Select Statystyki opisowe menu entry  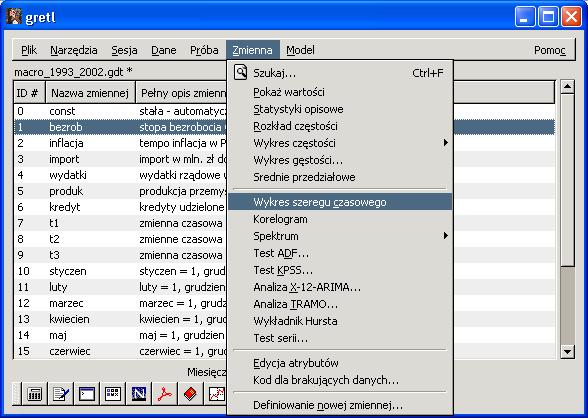pyautogui.click(x=340, y=109)
